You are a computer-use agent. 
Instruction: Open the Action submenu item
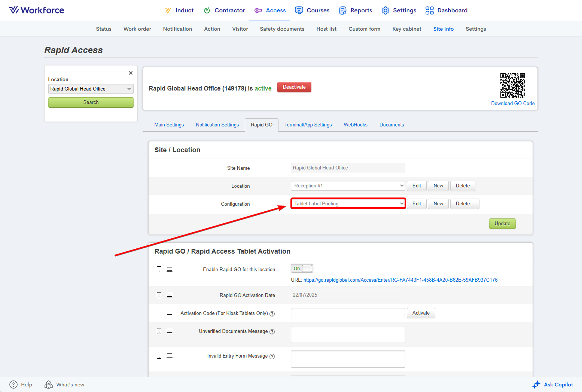click(212, 29)
